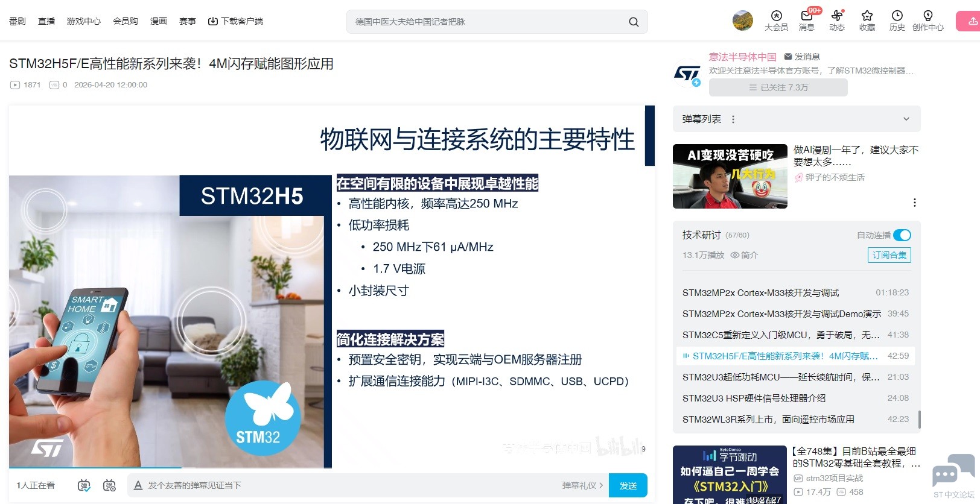Open the 动态 feed icon
The image size is (980, 504).
coord(837,20)
